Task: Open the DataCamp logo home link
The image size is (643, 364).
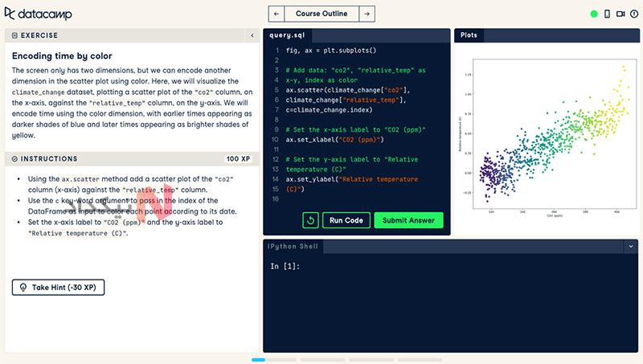Action: tap(38, 14)
